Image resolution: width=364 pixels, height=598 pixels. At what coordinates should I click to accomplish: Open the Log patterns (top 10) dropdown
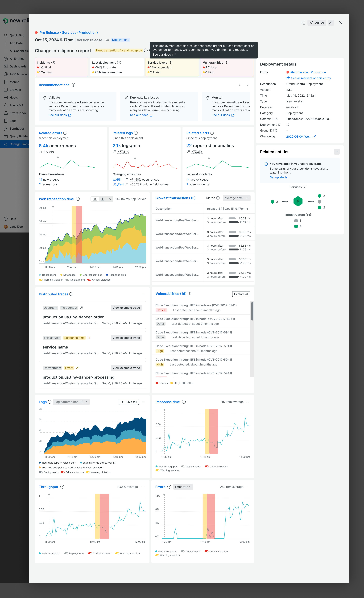tap(71, 402)
